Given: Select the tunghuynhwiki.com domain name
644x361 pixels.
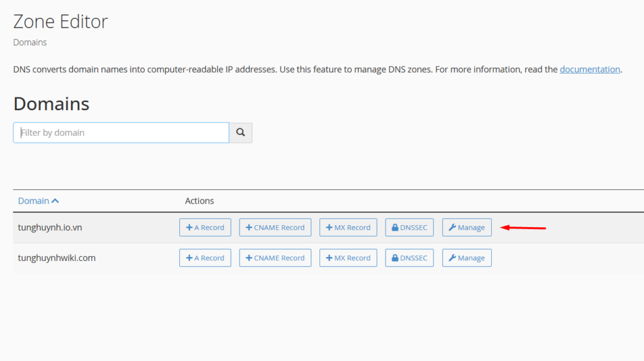Looking at the screenshot, I should point(57,258).
